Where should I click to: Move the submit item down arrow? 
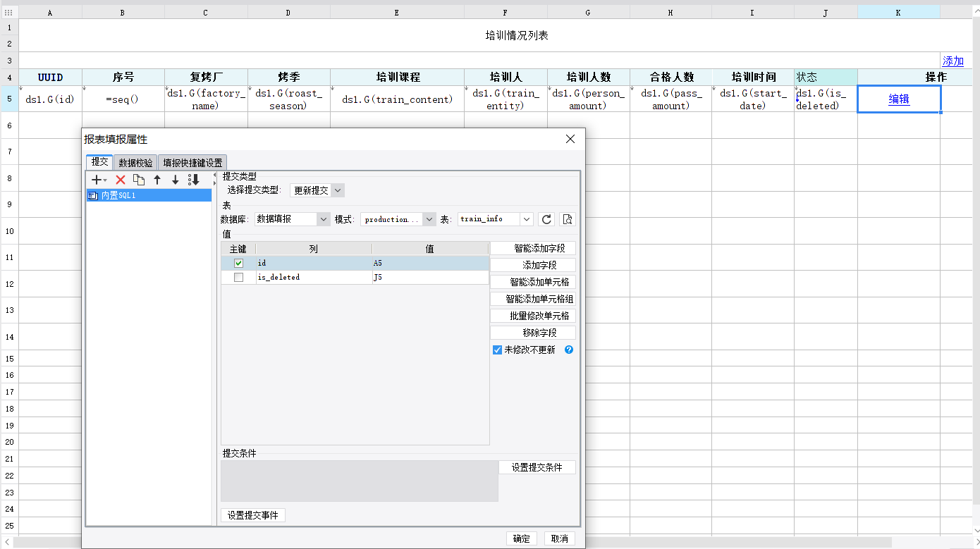point(176,180)
